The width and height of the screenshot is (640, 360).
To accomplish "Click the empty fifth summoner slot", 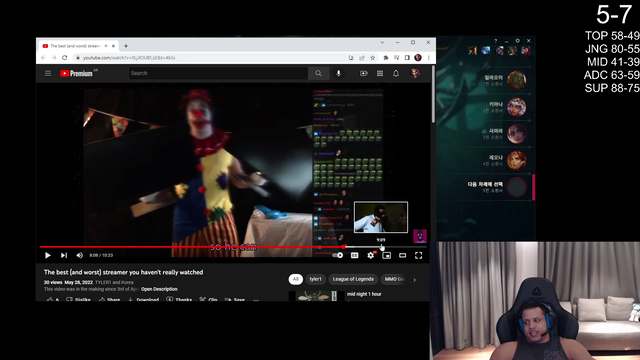I will tap(516, 187).
